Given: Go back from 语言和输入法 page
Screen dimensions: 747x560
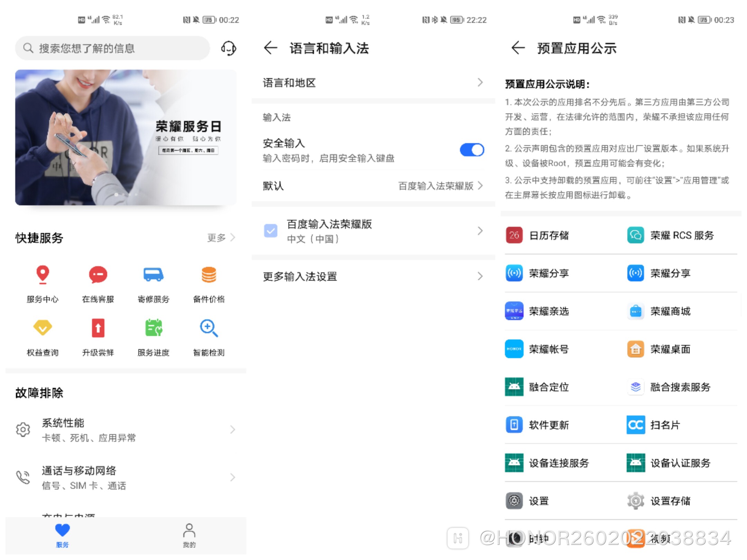Looking at the screenshot, I should click(270, 48).
